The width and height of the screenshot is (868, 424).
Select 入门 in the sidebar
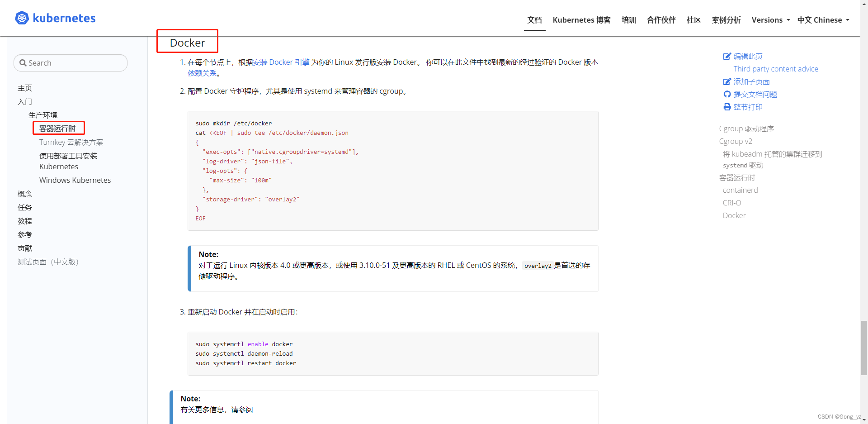coord(25,101)
